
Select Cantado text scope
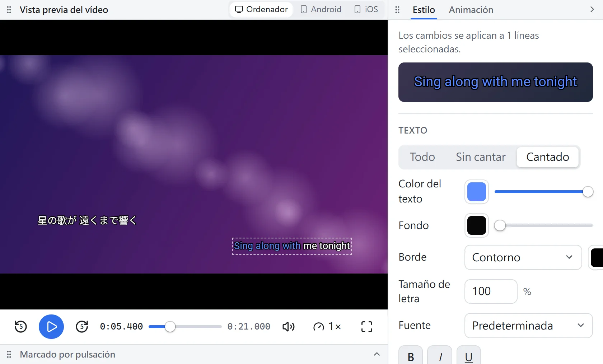pos(548,157)
